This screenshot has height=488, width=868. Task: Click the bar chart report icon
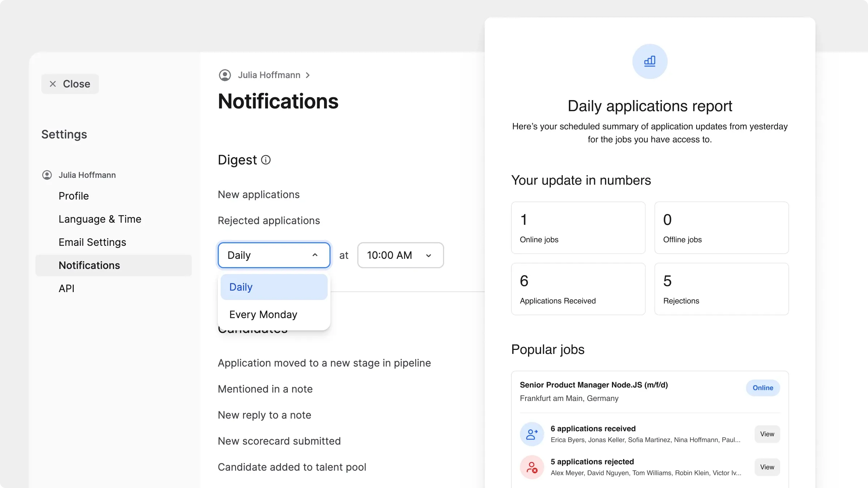pyautogui.click(x=650, y=61)
